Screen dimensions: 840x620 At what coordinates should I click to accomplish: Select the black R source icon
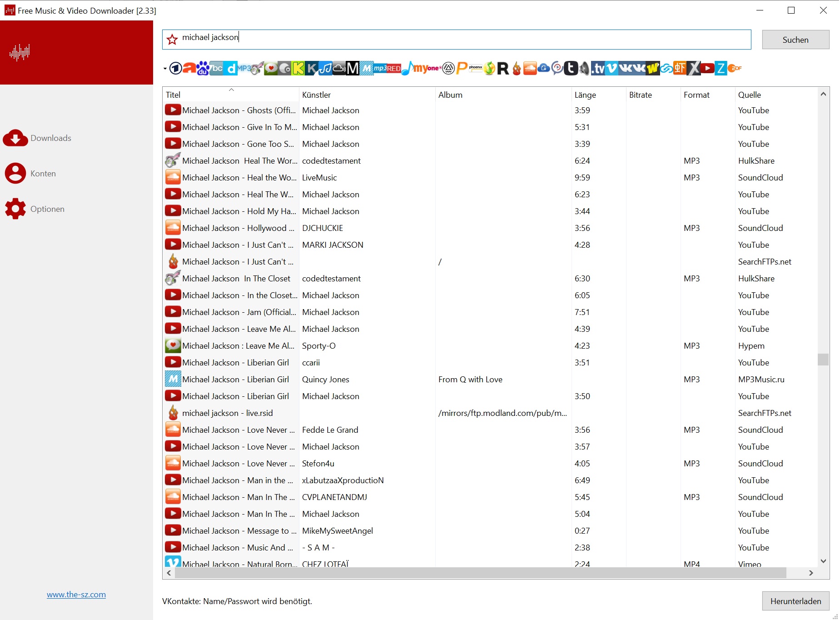[503, 68]
